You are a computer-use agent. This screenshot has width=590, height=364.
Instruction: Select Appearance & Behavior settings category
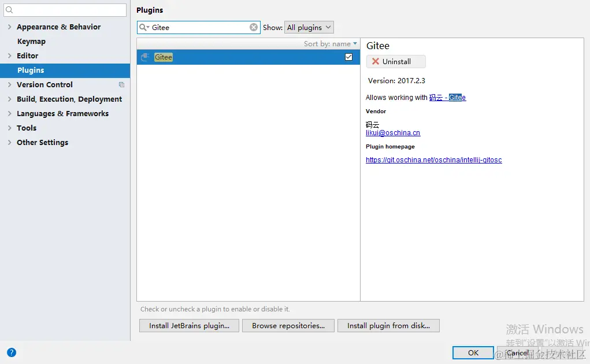coord(59,27)
